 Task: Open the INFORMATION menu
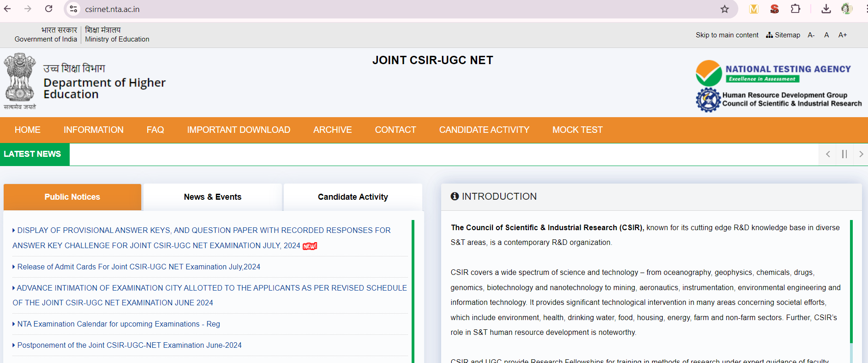(94, 130)
